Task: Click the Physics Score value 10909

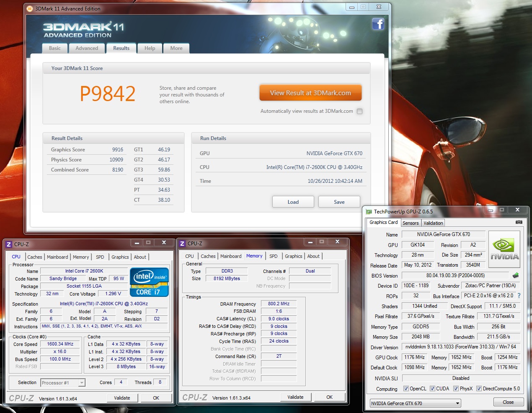Action: (x=116, y=160)
